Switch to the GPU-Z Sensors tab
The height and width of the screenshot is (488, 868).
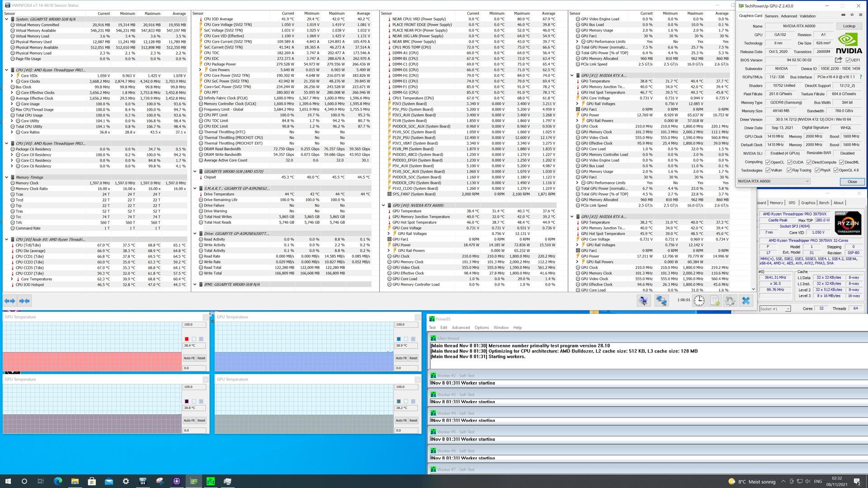[771, 16]
